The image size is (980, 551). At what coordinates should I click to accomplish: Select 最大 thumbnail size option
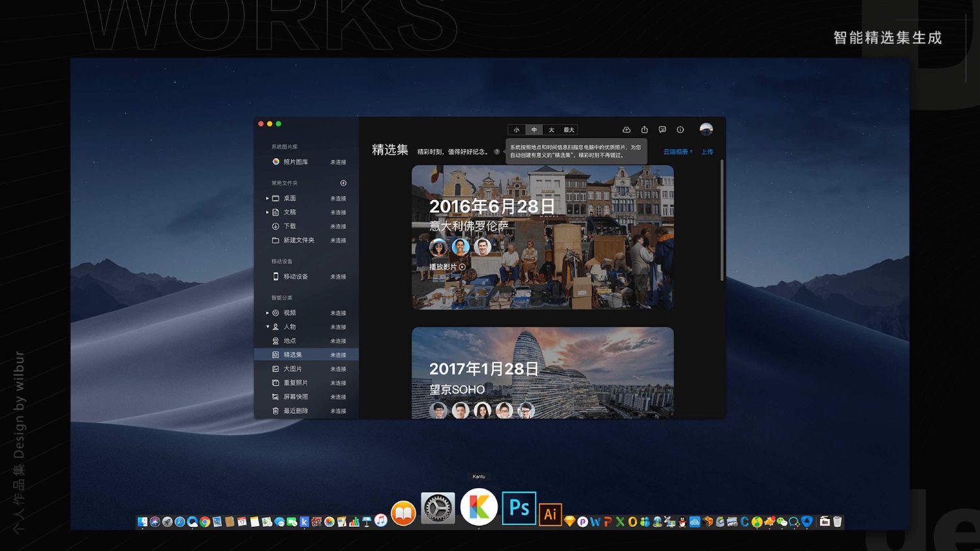(x=568, y=130)
